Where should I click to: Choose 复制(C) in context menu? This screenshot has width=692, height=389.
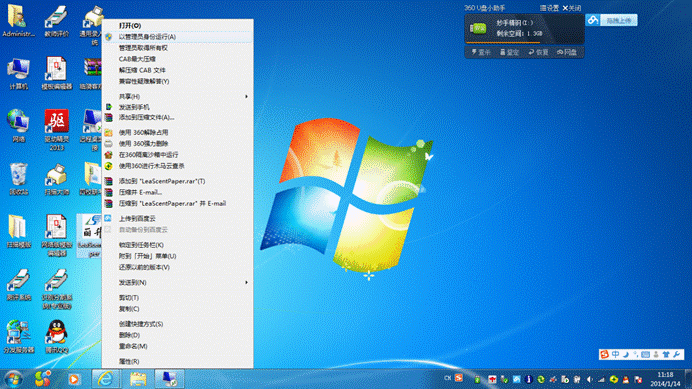(178, 309)
